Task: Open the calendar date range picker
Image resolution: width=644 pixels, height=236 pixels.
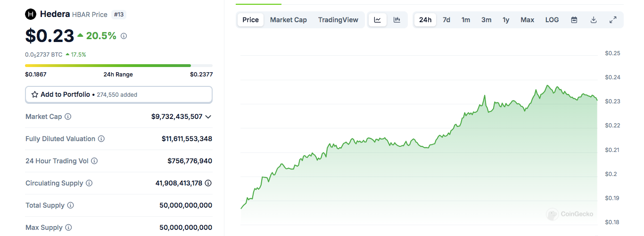Action: tap(574, 20)
